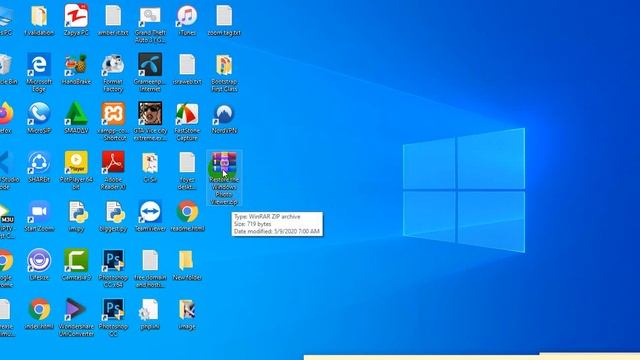Click the MicroSIP phone icon

(39, 113)
